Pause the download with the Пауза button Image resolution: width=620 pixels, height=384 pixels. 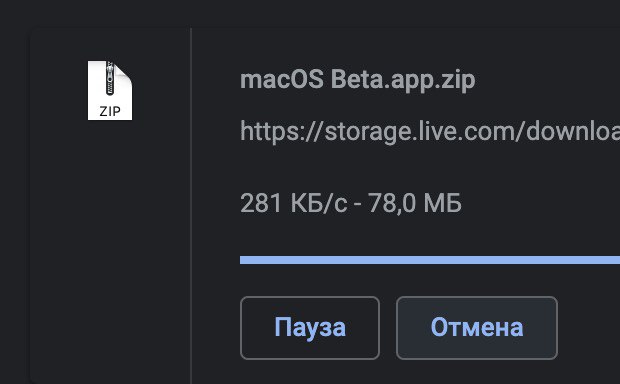[310, 328]
